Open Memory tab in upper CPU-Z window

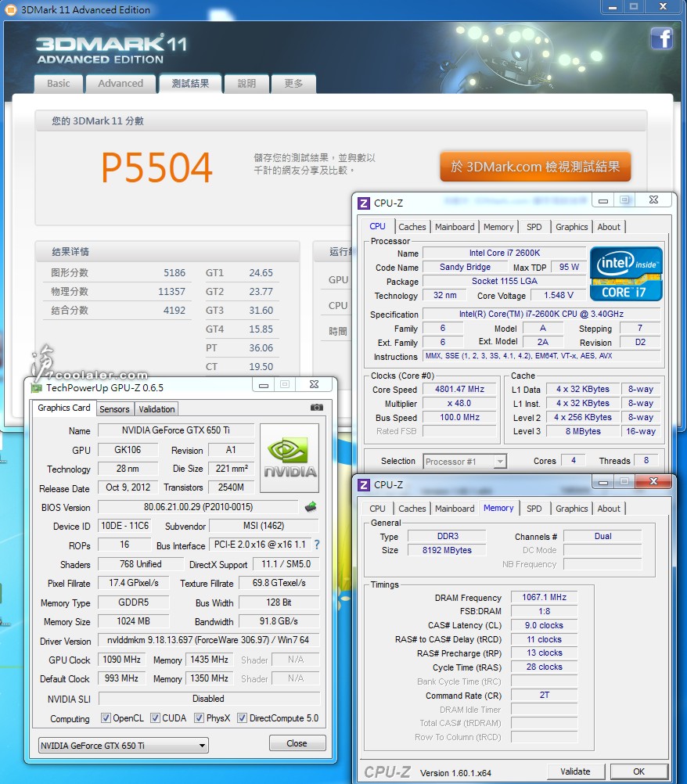tap(498, 227)
